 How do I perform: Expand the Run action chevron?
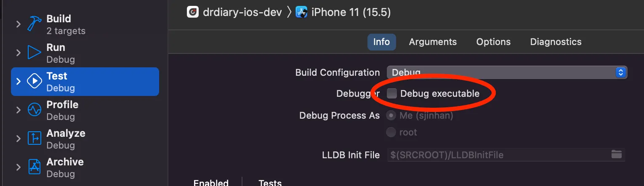pyautogui.click(x=19, y=53)
